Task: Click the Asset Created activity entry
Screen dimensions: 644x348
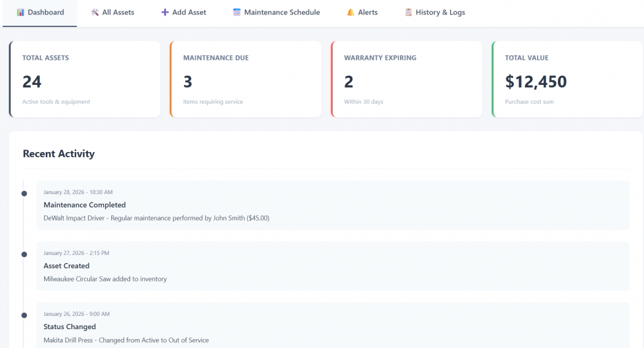Action: [x=333, y=266]
